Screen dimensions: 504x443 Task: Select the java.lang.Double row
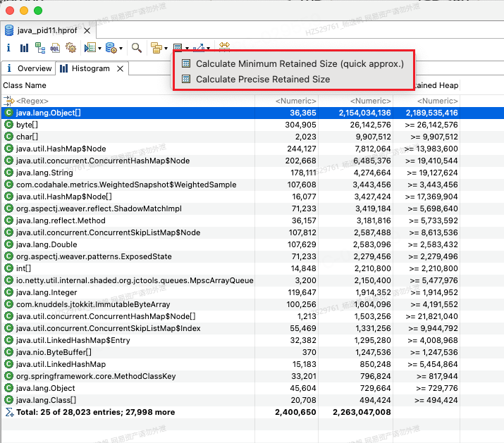click(252, 245)
